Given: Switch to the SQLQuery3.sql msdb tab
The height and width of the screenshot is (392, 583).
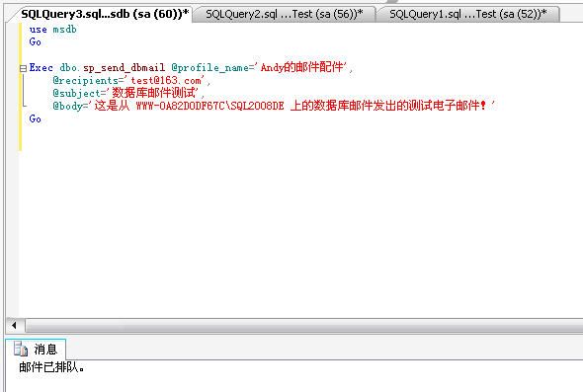Looking at the screenshot, I should (x=105, y=14).
